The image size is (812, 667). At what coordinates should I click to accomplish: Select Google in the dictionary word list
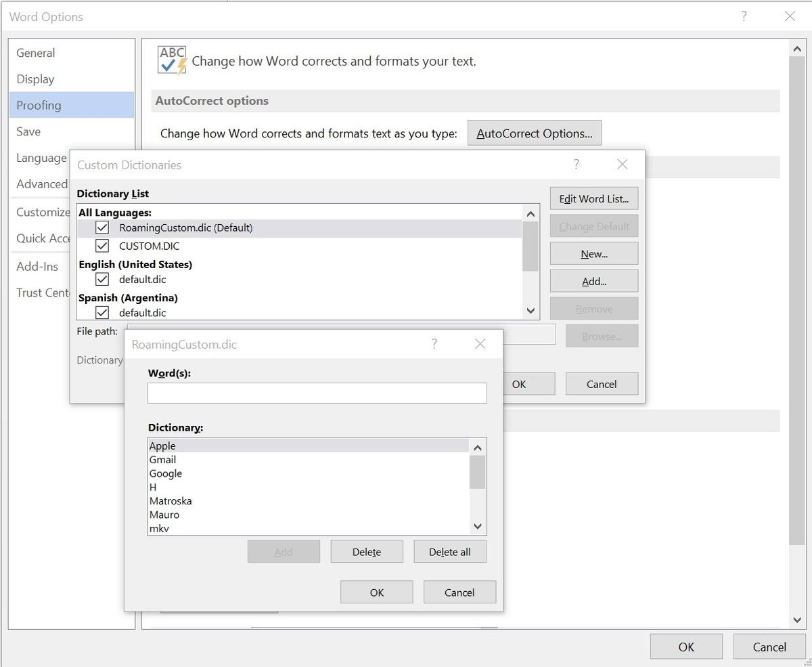166,473
